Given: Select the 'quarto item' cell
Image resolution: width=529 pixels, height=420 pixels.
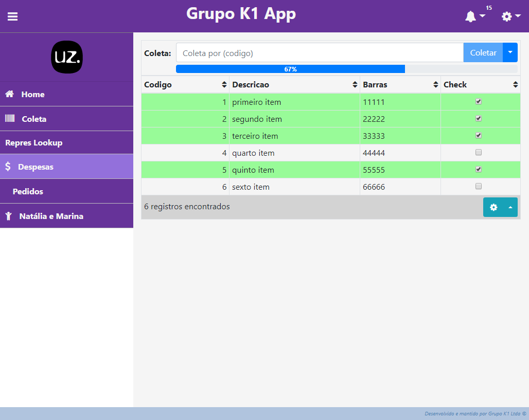Looking at the screenshot, I should coord(294,153).
